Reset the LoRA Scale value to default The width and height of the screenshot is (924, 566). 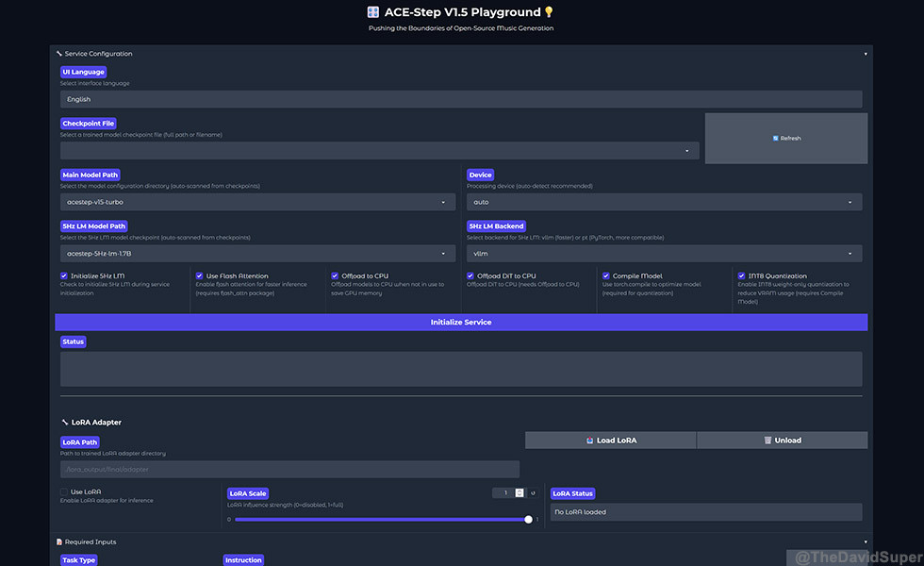[533, 492]
